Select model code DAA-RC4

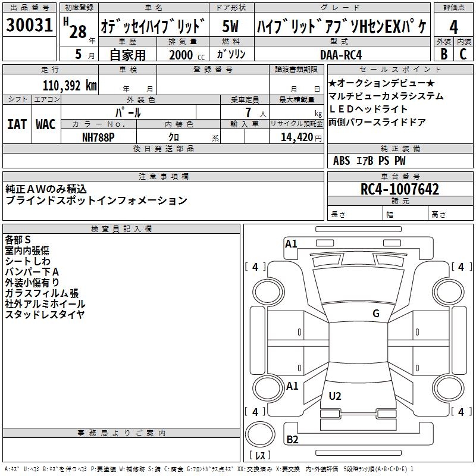[341, 55]
